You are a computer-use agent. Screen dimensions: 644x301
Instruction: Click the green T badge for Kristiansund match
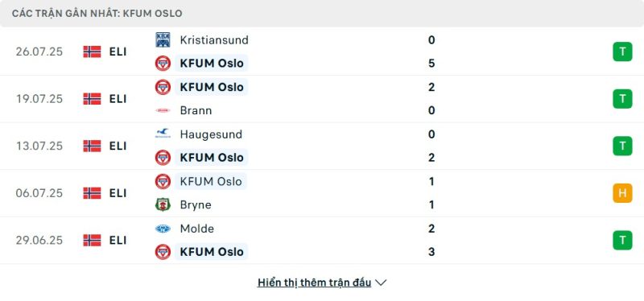coord(622,52)
